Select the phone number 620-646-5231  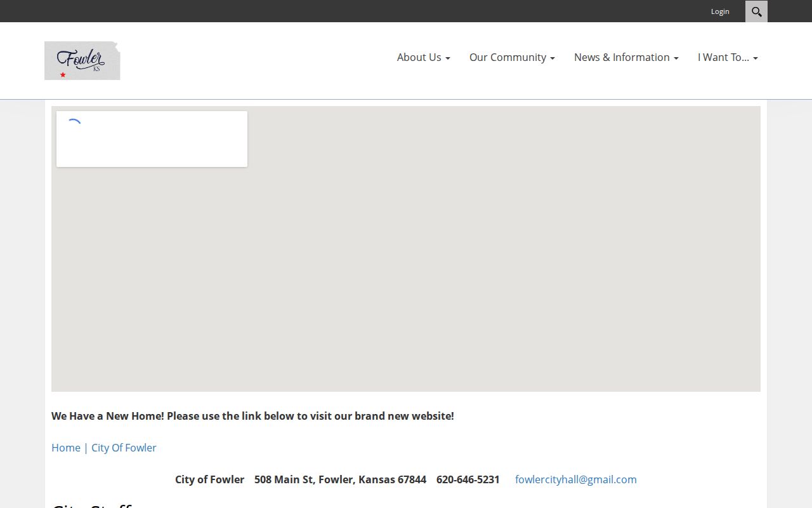click(468, 479)
